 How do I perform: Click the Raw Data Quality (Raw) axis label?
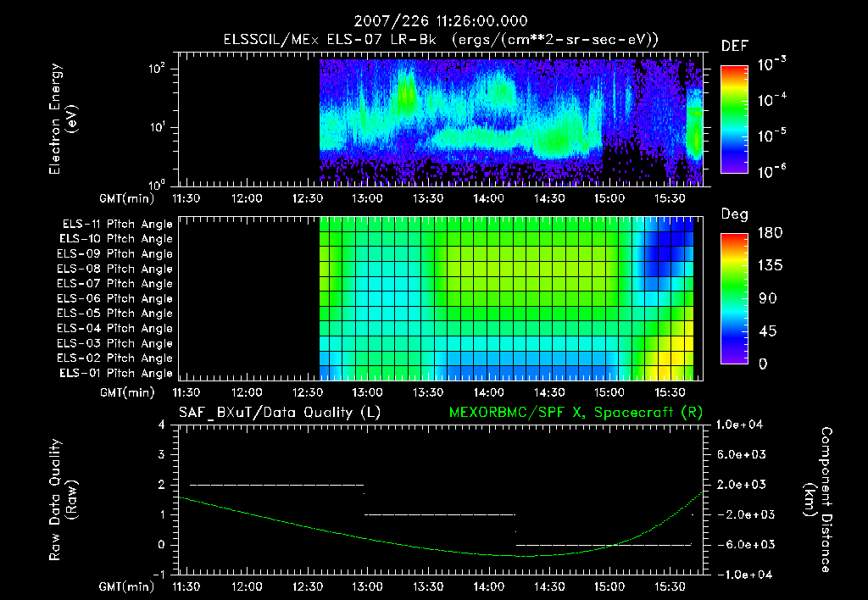click(x=63, y=500)
